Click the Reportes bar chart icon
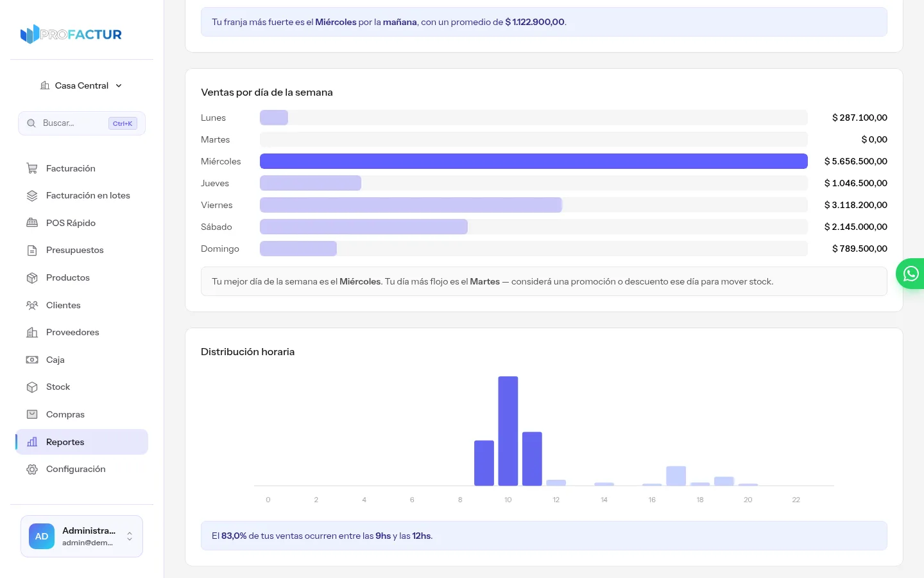The height and width of the screenshot is (578, 924). 32,442
